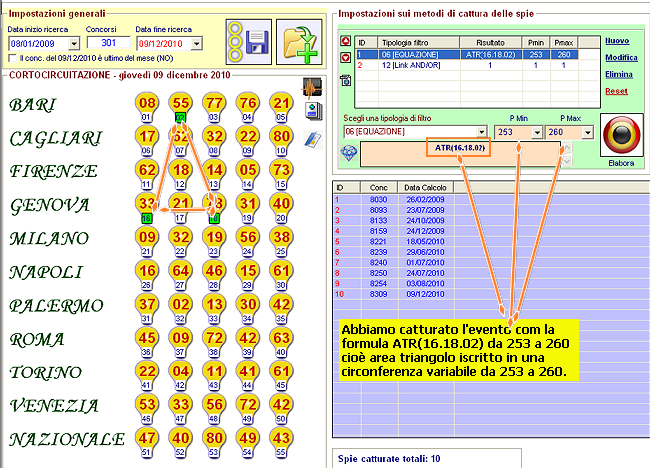This screenshot has width=650, height=468.
Task: Click the Risultato column header
Action: click(x=490, y=43)
